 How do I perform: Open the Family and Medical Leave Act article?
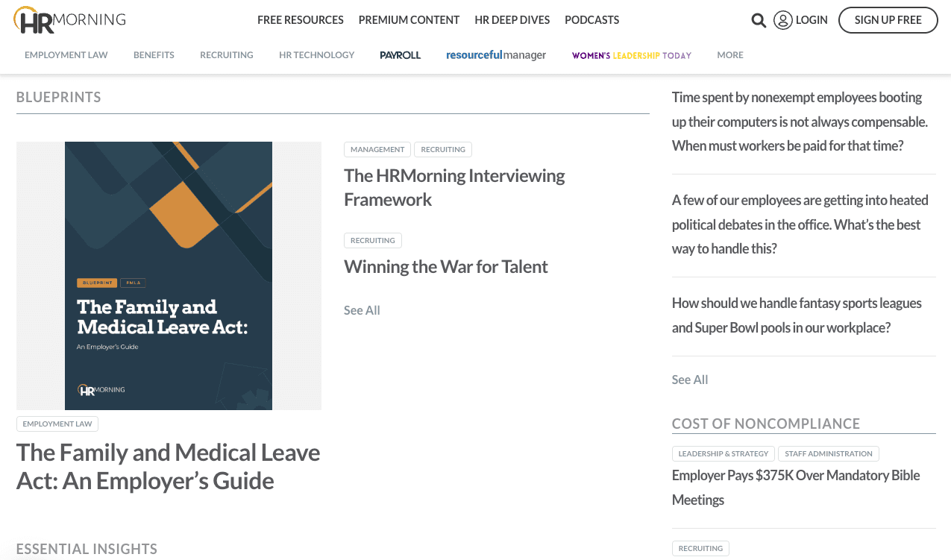pyautogui.click(x=169, y=465)
